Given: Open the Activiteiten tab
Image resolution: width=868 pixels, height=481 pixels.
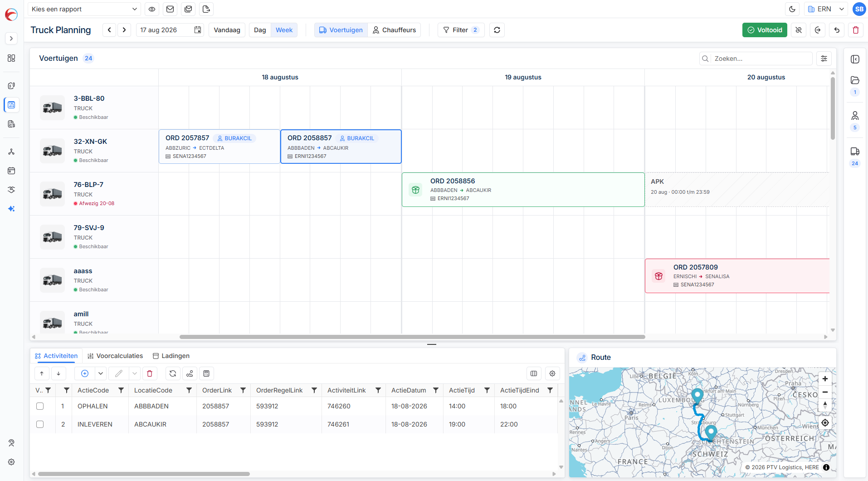Looking at the screenshot, I should coord(56,356).
